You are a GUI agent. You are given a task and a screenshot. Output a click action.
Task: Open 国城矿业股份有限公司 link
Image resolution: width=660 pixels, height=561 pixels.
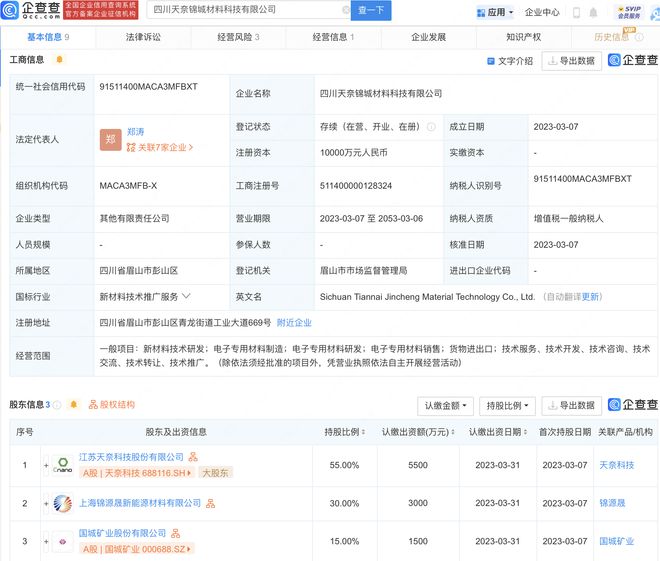[x=122, y=533]
